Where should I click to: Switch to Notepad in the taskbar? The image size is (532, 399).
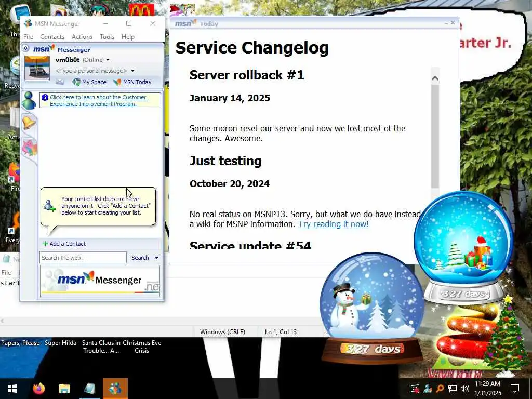coord(89,389)
